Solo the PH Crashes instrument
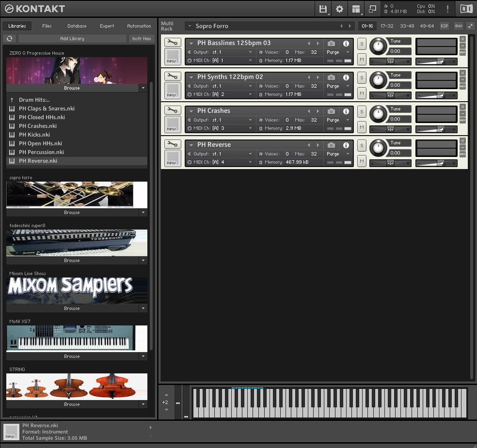This screenshot has height=448, width=477. coord(362,111)
